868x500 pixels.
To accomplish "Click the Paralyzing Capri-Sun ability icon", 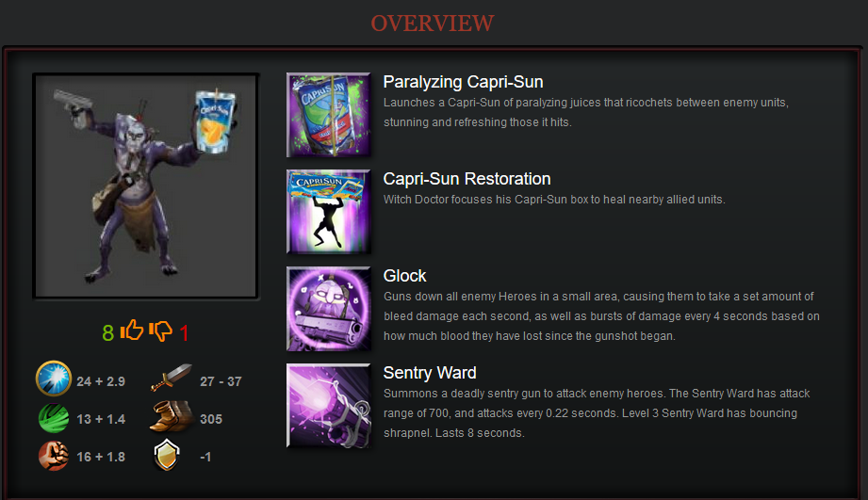I will [328, 115].
